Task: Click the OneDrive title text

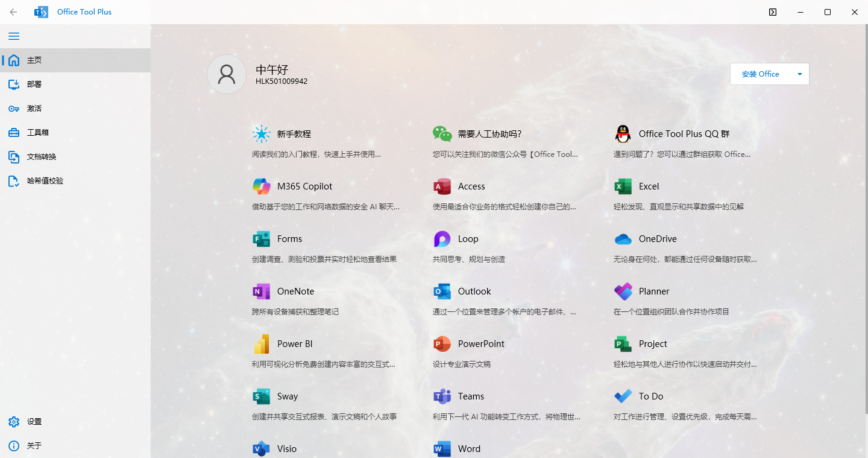Action: click(658, 239)
